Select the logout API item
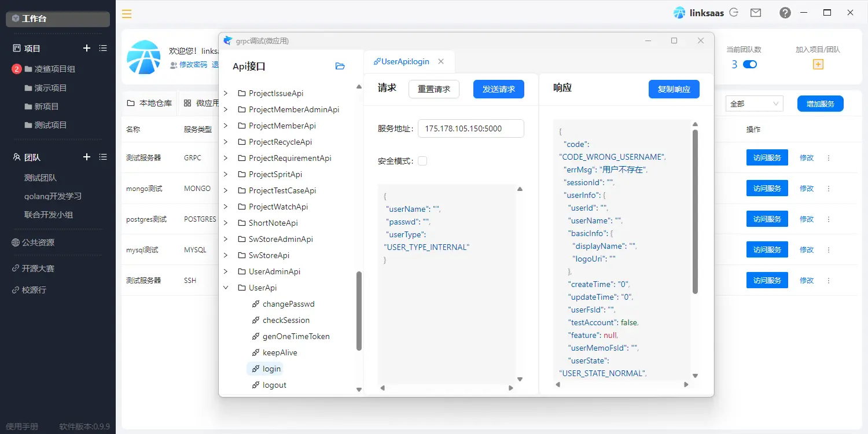This screenshot has height=434, width=868. (x=274, y=385)
